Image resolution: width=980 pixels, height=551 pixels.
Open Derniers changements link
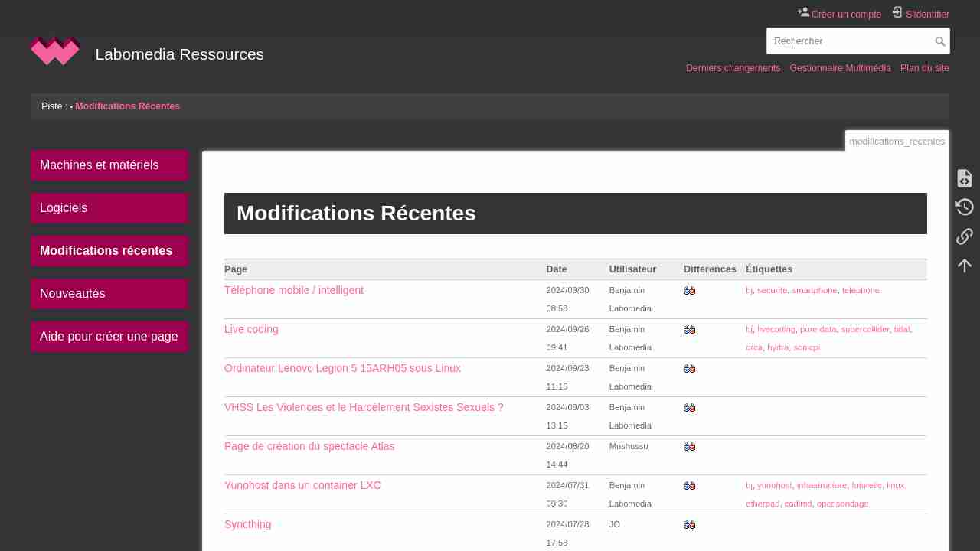coord(733,68)
